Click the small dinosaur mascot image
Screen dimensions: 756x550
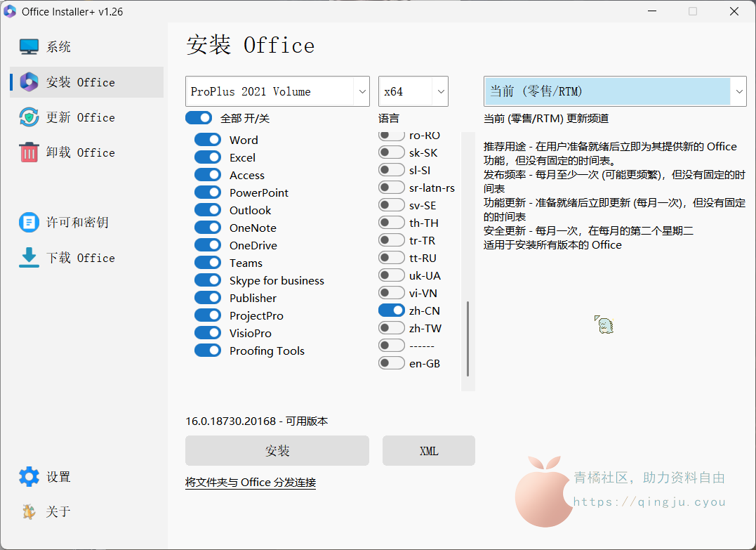pos(604,325)
